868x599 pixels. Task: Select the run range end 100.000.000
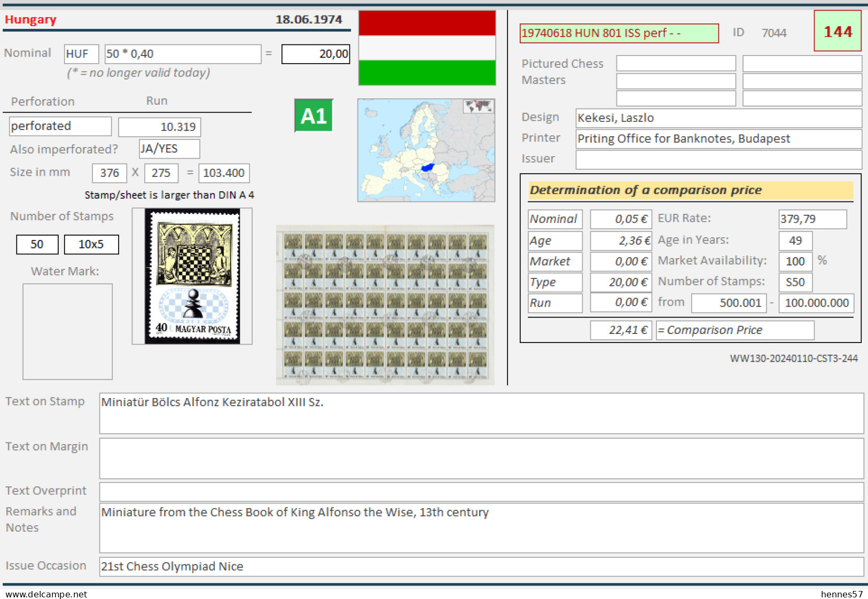[x=816, y=303]
